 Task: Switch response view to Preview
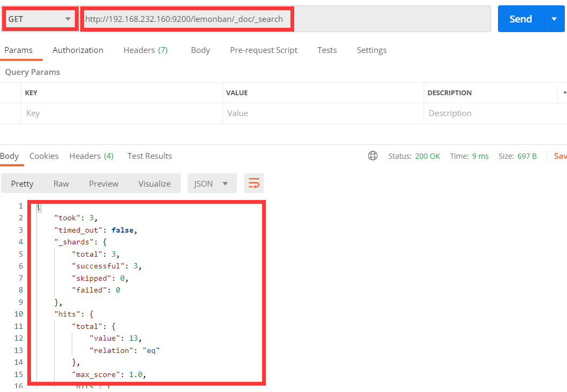(x=104, y=184)
